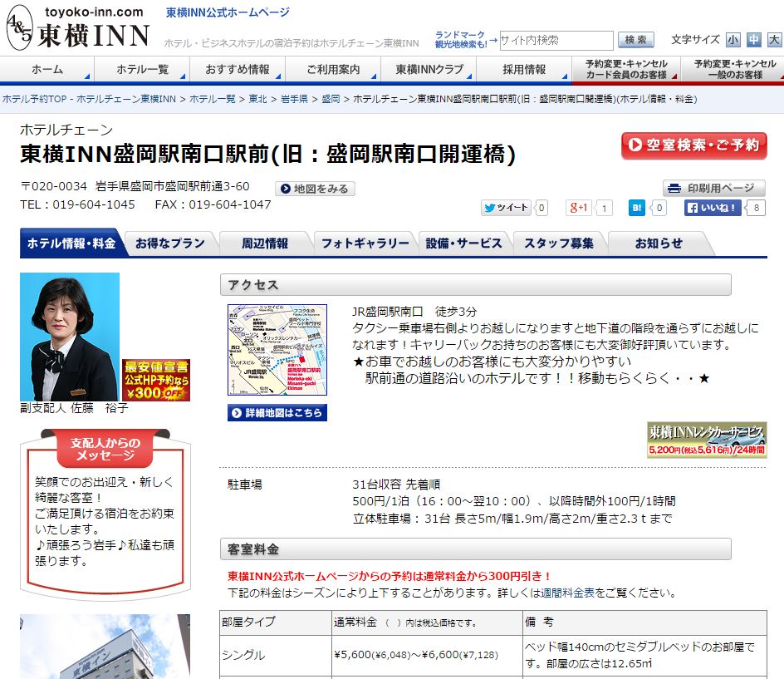Switch to the スタッフ募集 tab
The image size is (784, 679).
pos(558,244)
